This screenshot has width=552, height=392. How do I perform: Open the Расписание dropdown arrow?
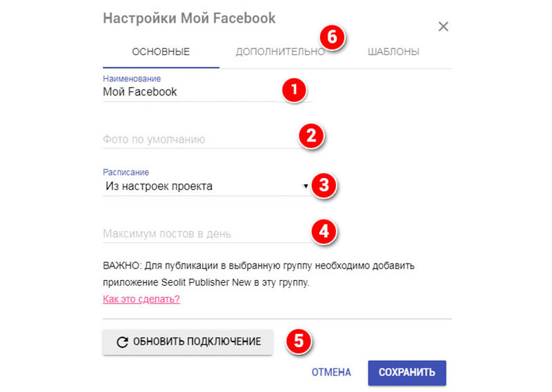(x=306, y=186)
